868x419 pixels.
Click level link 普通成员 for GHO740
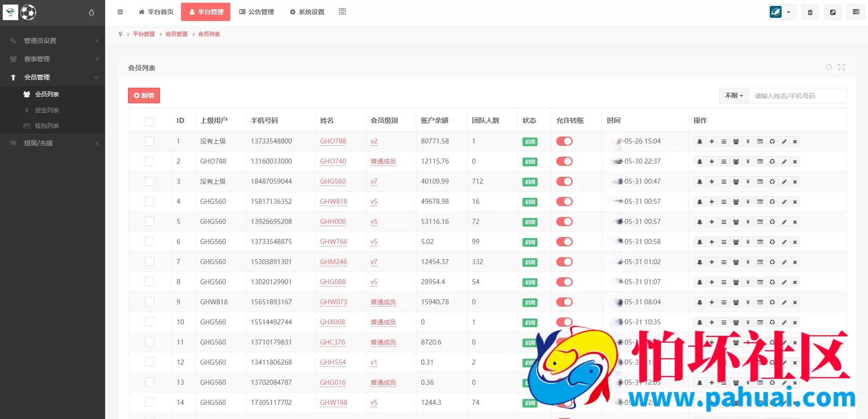[383, 161]
